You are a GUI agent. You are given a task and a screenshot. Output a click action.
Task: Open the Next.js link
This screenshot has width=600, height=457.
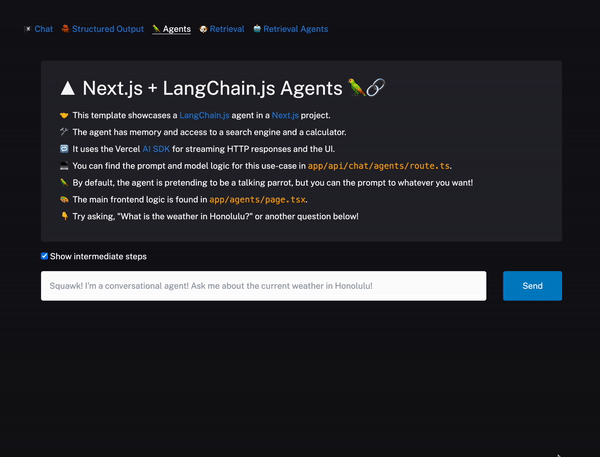click(x=285, y=116)
